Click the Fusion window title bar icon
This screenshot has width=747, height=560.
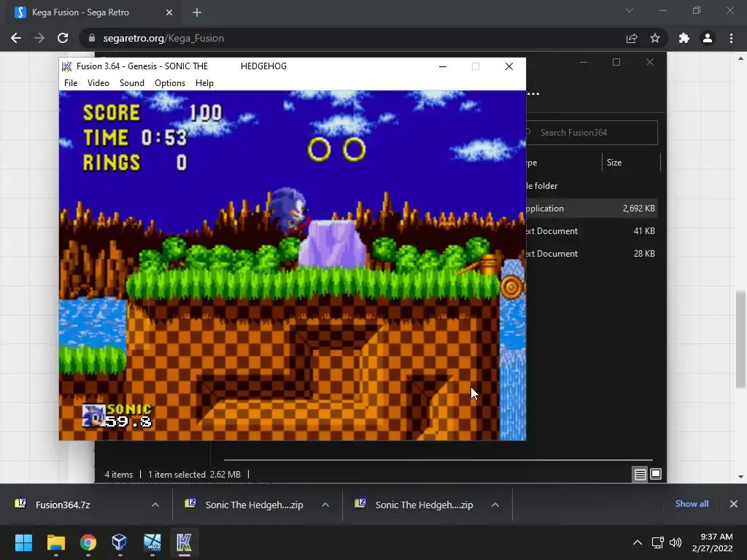coord(67,66)
